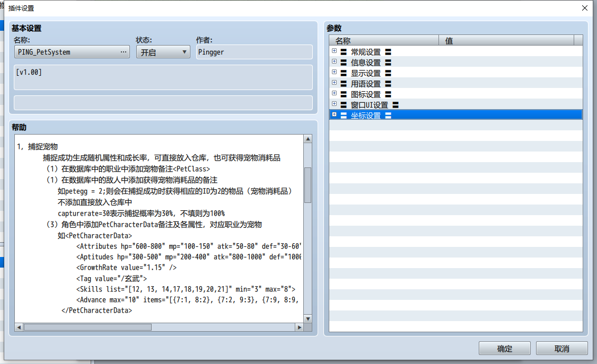Select the 显示设置 row
597x364 pixels.
pos(456,73)
